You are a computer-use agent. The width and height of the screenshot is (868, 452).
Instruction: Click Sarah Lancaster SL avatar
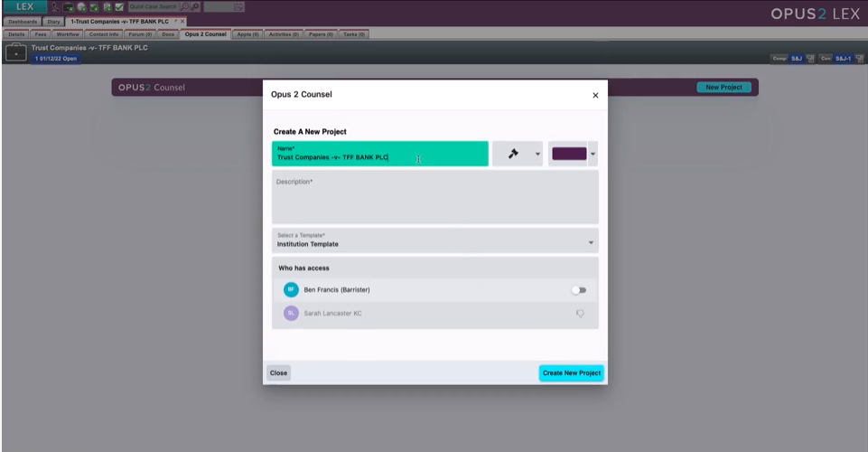[291, 313]
